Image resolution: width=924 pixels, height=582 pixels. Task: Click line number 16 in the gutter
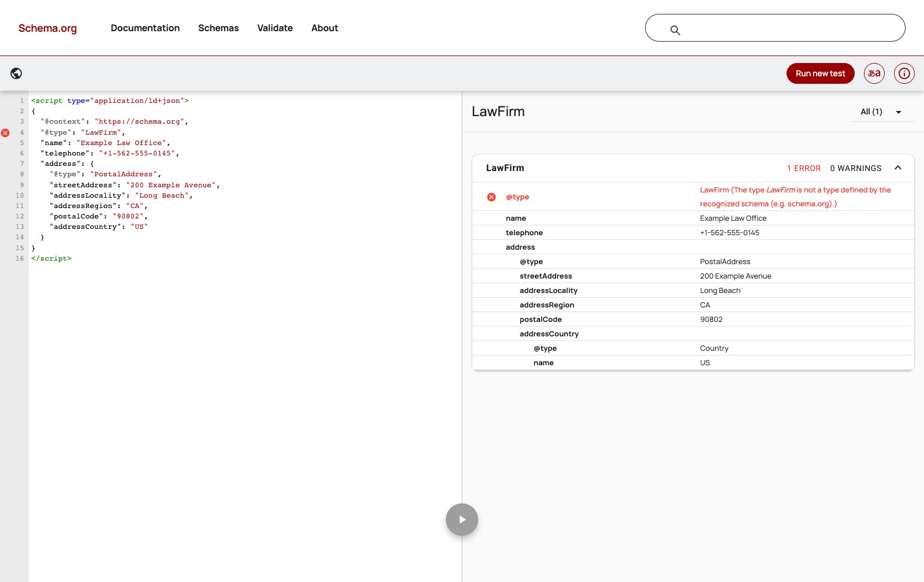20,258
